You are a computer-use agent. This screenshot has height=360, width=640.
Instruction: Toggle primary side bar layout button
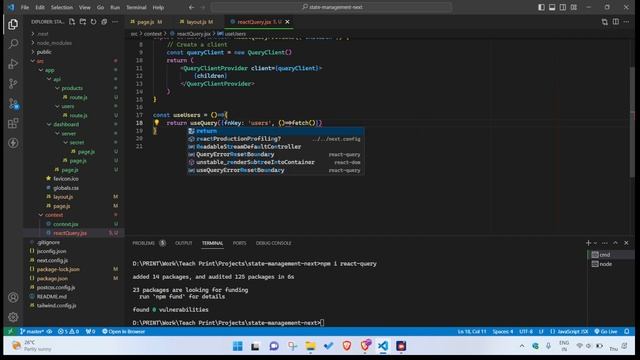541,7
